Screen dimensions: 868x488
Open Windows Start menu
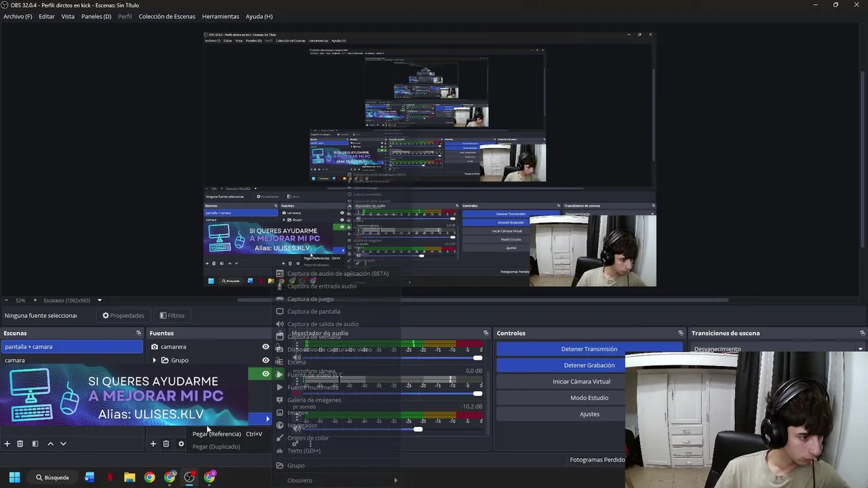(14, 477)
